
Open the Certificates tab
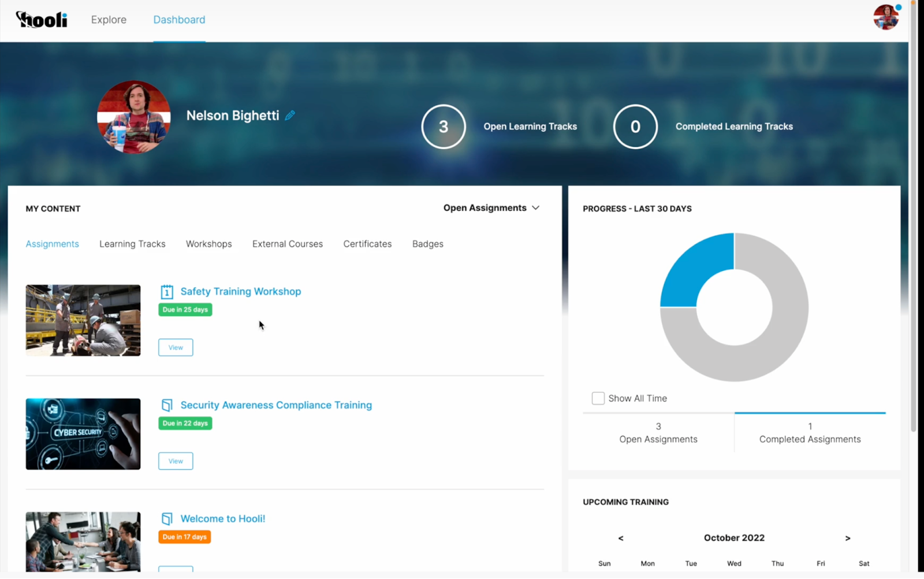pyautogui.click(x=367, y=244)
